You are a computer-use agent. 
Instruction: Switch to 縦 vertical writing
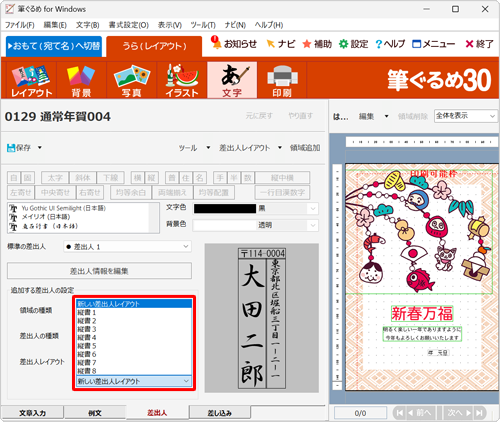[152, 178]
